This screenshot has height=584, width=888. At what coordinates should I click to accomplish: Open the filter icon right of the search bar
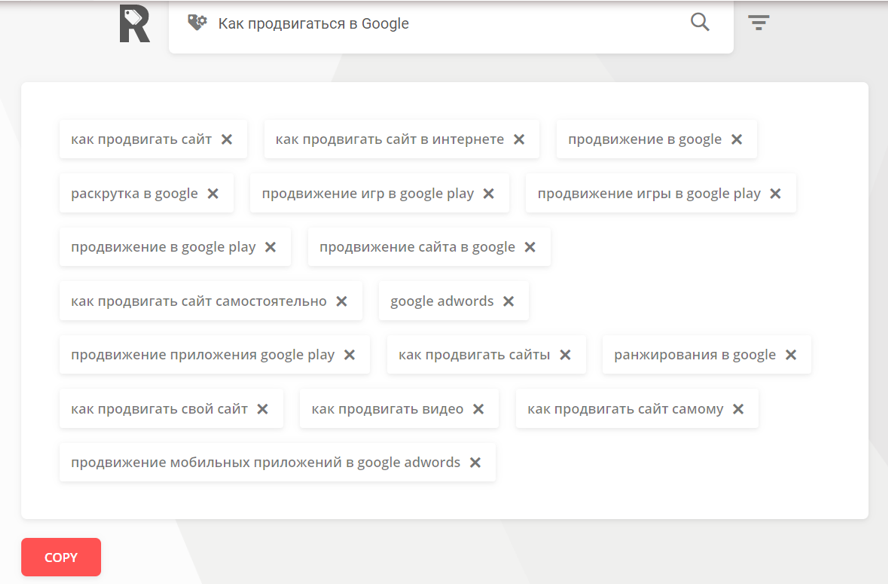point(759,22)
